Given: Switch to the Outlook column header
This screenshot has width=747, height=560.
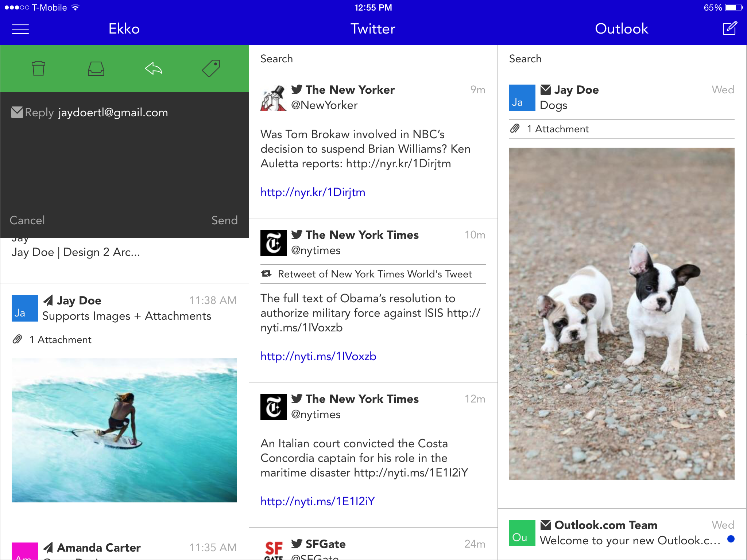Looking at the screenshot, I should pyautogui.click(x=622, y=29).
